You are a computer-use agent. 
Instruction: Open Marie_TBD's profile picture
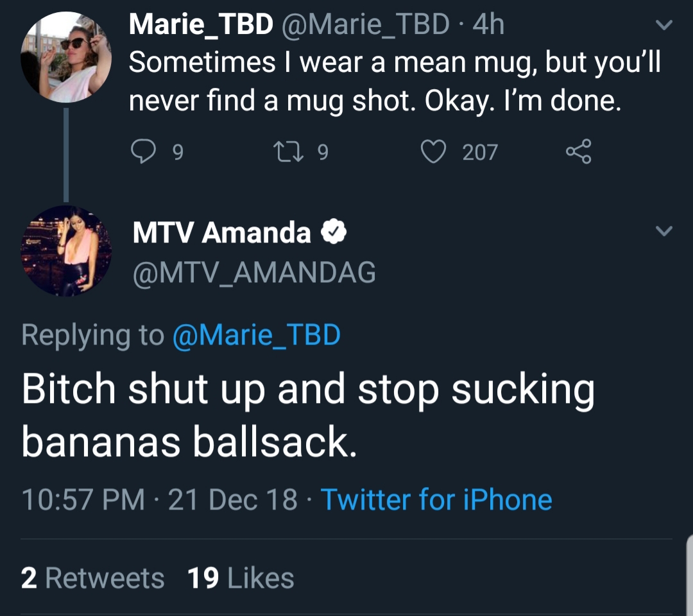(x=66, y=57)
